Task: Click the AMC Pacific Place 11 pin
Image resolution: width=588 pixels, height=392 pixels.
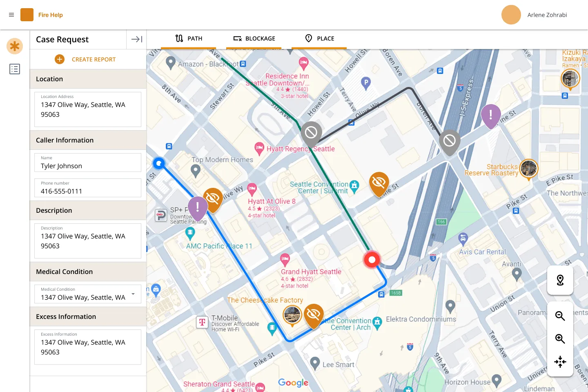Action: click(x=190, y=234)
